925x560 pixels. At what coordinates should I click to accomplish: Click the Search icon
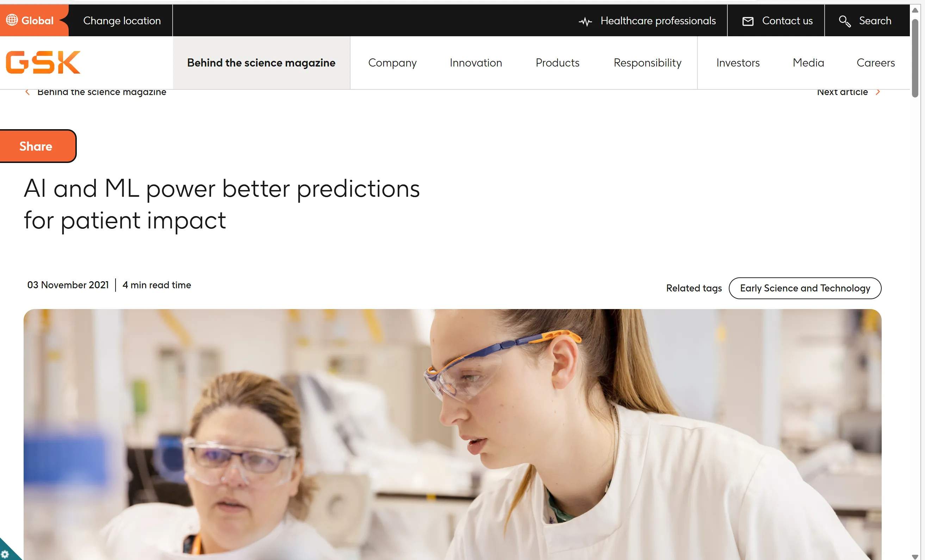tap(845, 20)
